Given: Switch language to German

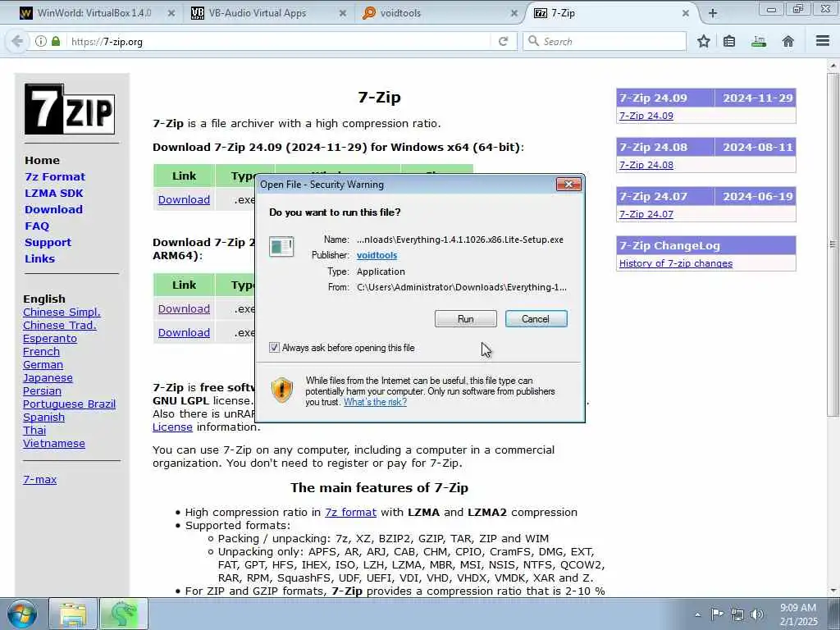Looking at the screenshot, I should pos(43,365).
